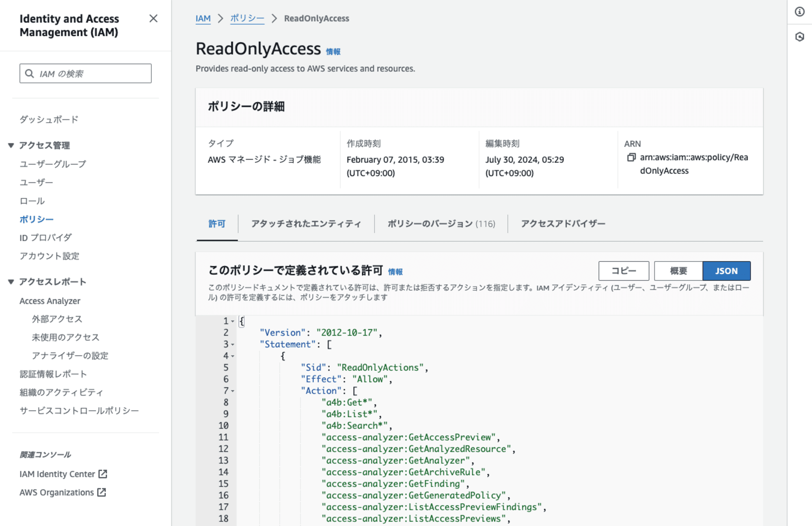Open ユーザー in the sidebar
Screen dimensions: 812x526
(36, 182)
